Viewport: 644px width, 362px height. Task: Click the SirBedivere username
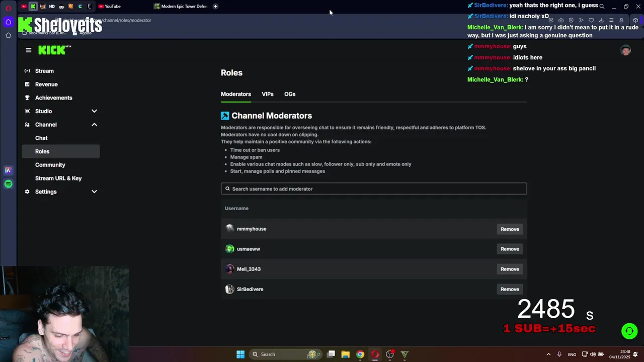click(x=250, y=289)
